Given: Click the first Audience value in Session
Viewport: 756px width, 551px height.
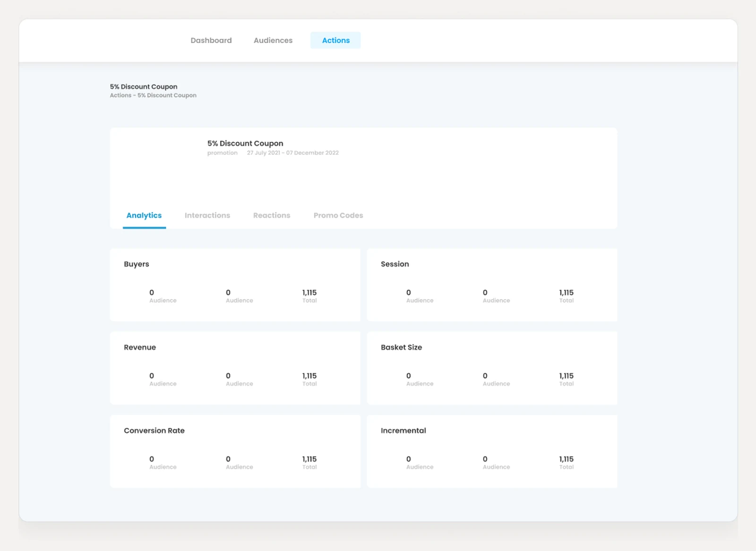Looking at the screenshot, I should coord(409,293).
